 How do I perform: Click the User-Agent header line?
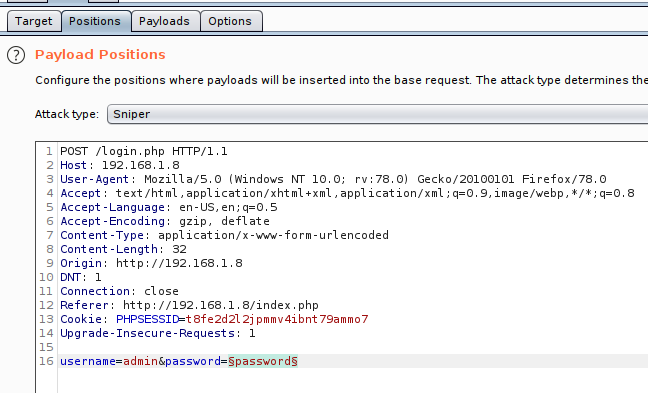[x=333, y=179]
